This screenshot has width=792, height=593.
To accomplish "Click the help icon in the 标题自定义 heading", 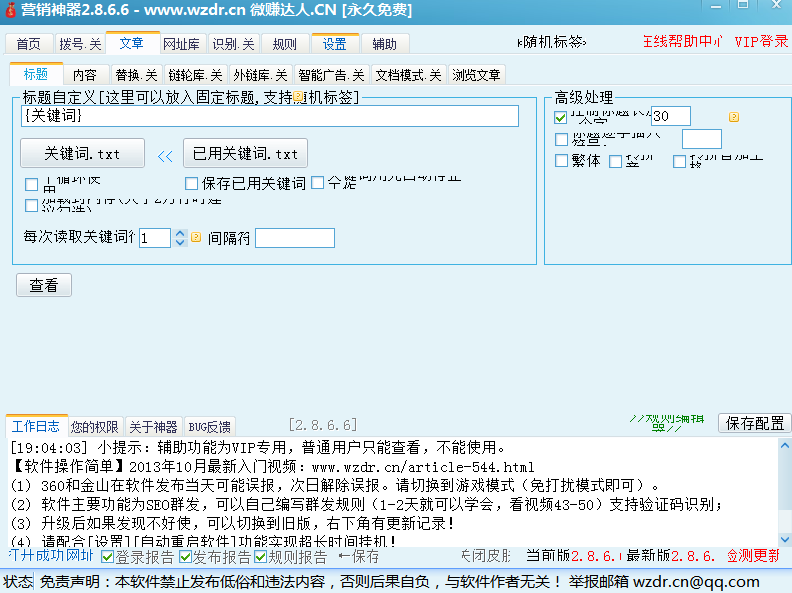I will (298, 96).
